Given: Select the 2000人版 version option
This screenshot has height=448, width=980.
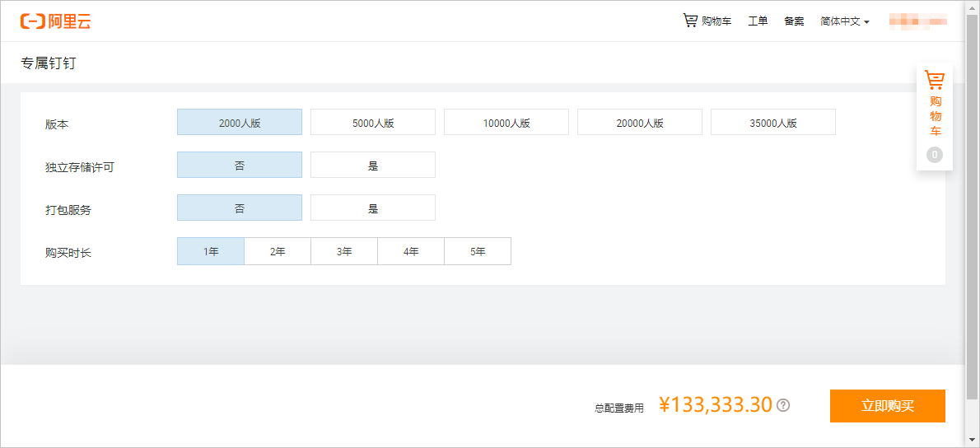Looking at the screenshot, I should click(x=240, y=123).
